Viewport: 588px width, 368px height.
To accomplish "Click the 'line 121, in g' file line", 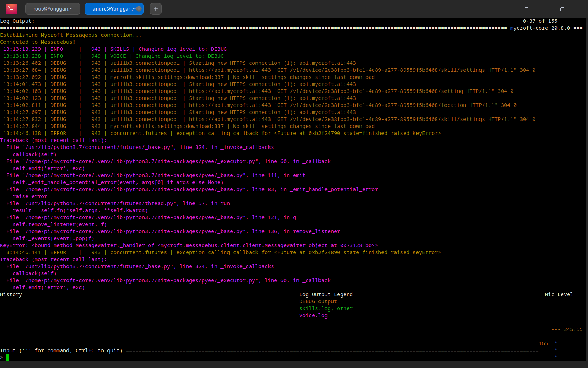I will coord(151,217).
